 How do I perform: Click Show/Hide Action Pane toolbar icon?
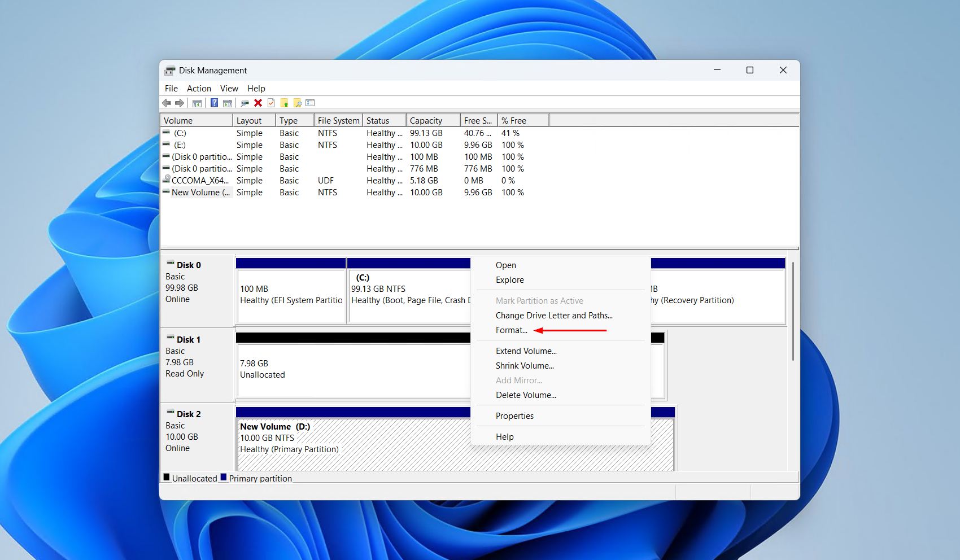(228, 103)
